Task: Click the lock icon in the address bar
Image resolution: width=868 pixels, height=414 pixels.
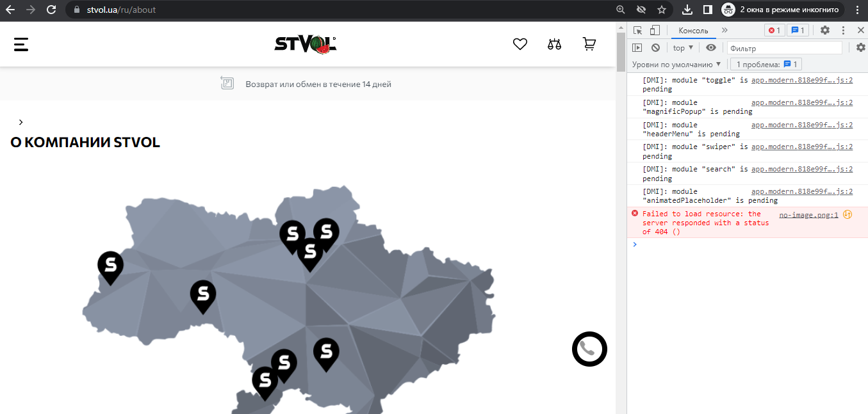Action: pyautogui.click(x=76, y=10)
